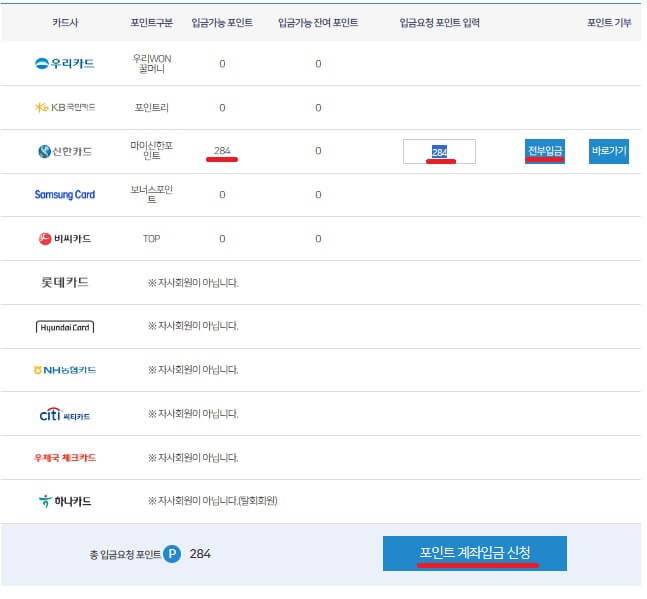This screenshot has height=599, width=647.
Task: Click 씨티카드 non-member notice text
Action: (x=193, y=413)
